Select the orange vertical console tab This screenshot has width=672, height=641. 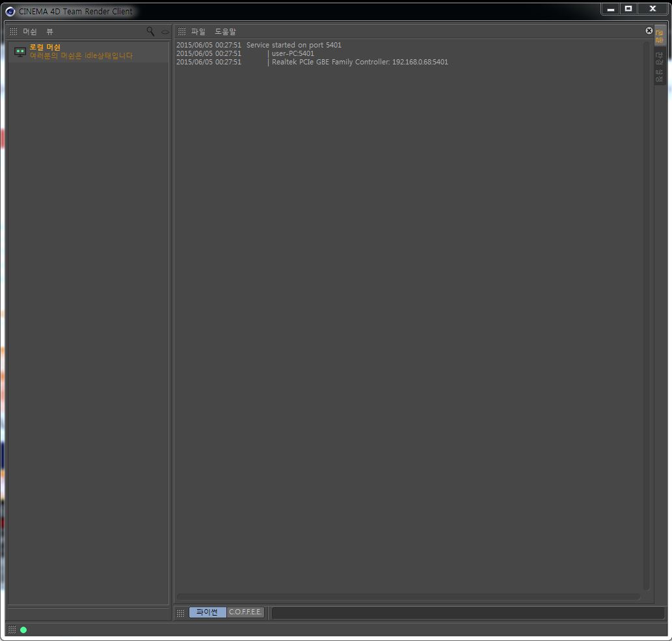(660, 36)
